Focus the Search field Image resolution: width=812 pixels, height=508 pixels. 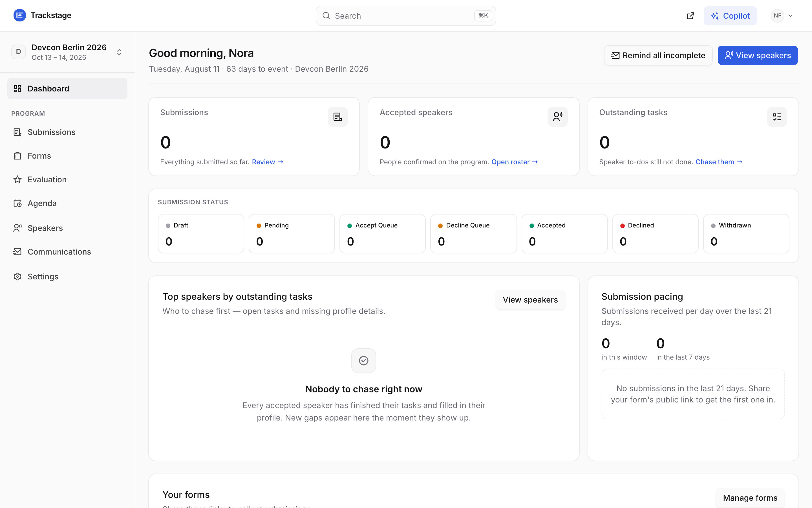pos(406,16)
